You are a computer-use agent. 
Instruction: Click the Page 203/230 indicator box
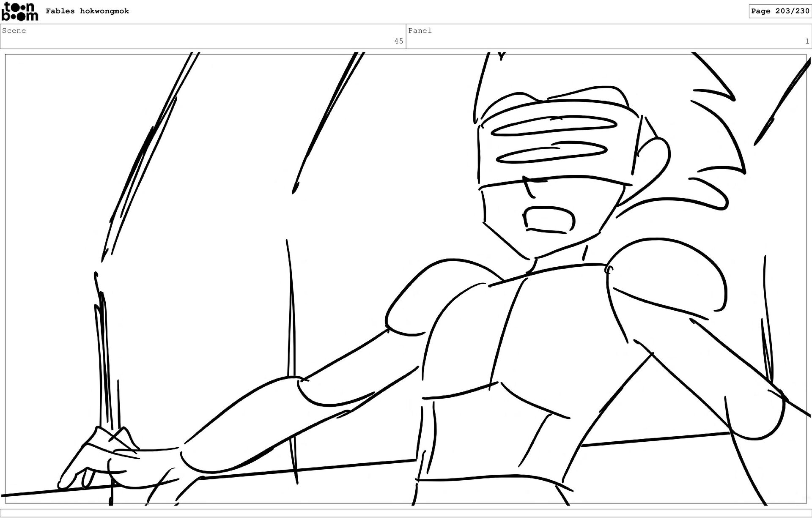coord(780,11)
